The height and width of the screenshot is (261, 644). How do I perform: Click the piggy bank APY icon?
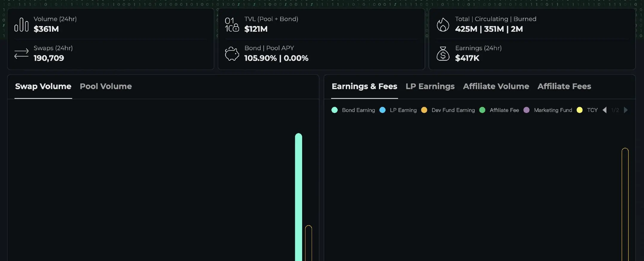(x=232, y=54)
